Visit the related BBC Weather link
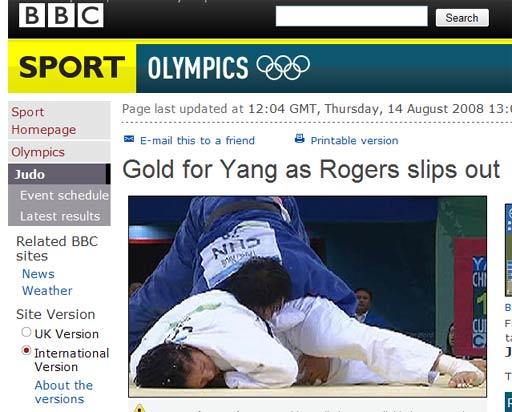This screenshot has height=412, width=512. (x=47, y=290)
